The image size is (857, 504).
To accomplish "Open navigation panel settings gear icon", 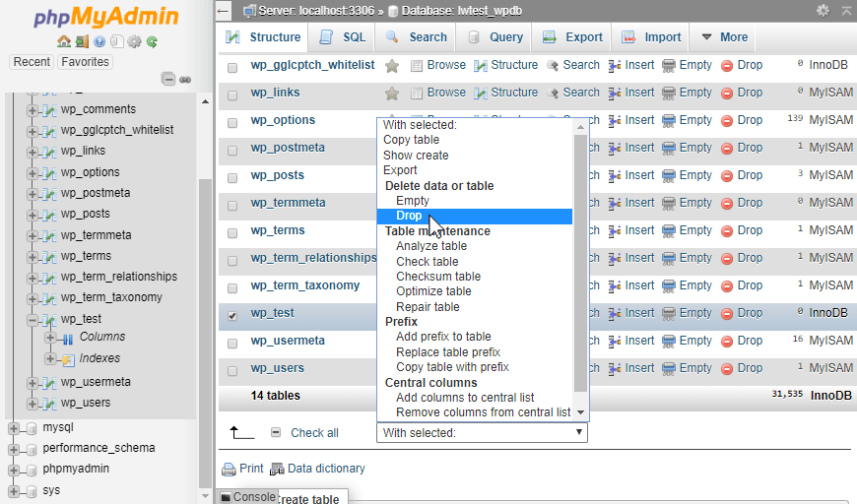I will (x=134, y=41).
